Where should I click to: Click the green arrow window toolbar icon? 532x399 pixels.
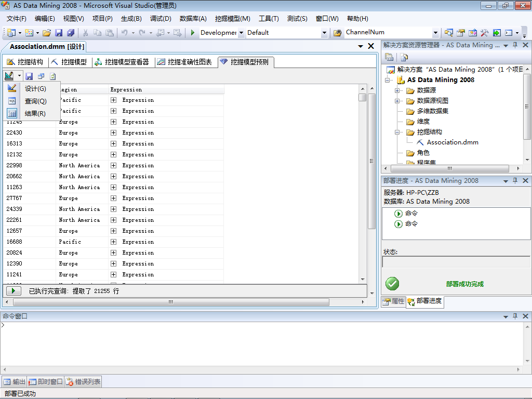tap(497, 33)
